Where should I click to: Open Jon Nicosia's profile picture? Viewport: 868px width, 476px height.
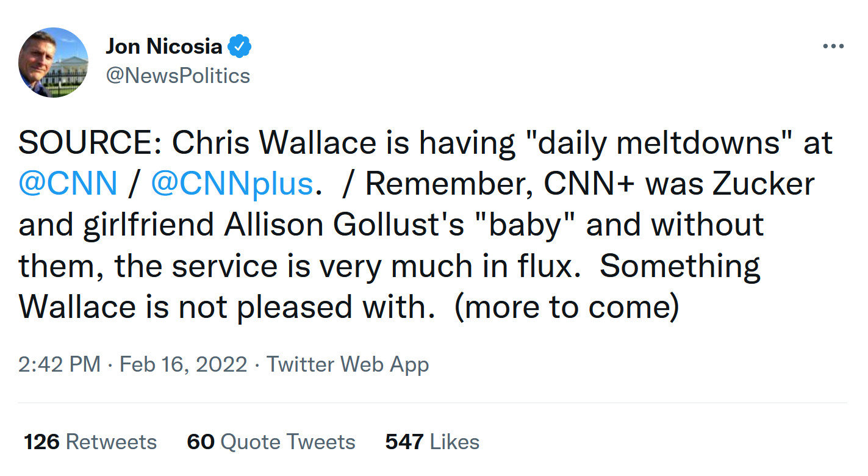tap(54, 62)
